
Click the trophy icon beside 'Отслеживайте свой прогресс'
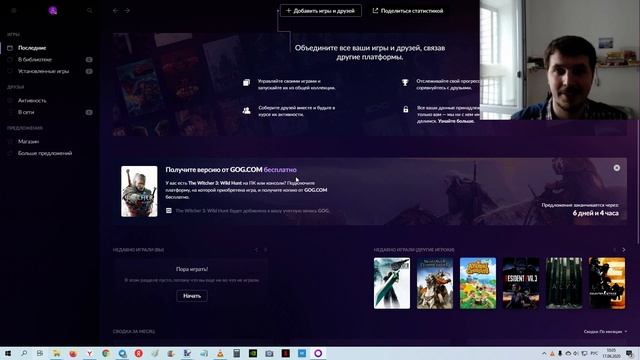[x=405, y=82]
